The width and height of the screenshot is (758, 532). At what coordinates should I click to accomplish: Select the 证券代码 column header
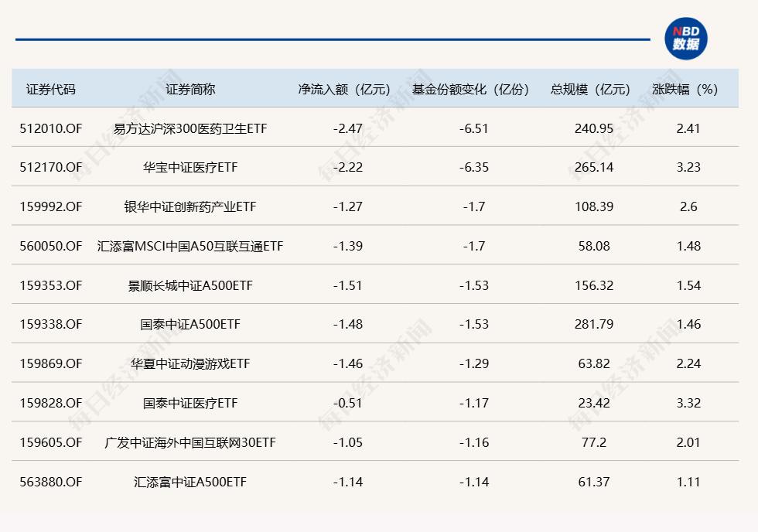51,90
